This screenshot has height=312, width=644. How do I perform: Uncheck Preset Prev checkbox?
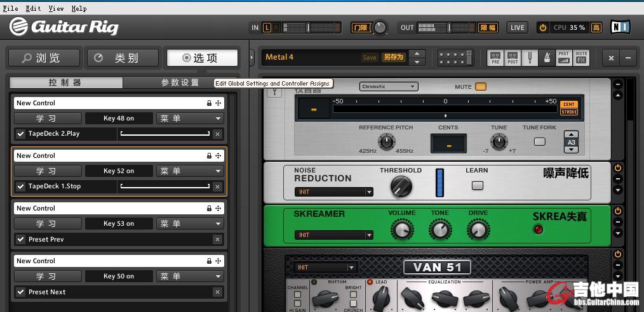[20, 240]
